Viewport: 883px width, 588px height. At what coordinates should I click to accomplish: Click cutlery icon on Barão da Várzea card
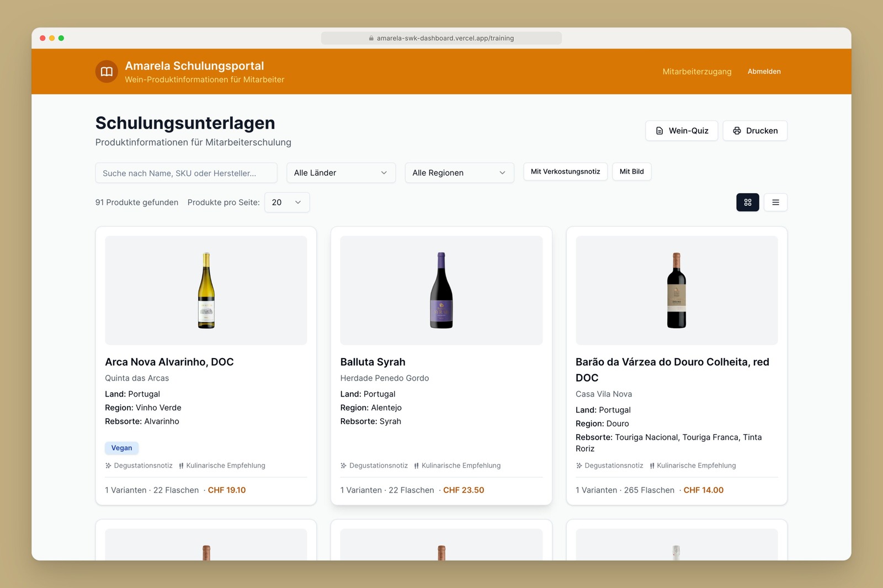(652, 466)
